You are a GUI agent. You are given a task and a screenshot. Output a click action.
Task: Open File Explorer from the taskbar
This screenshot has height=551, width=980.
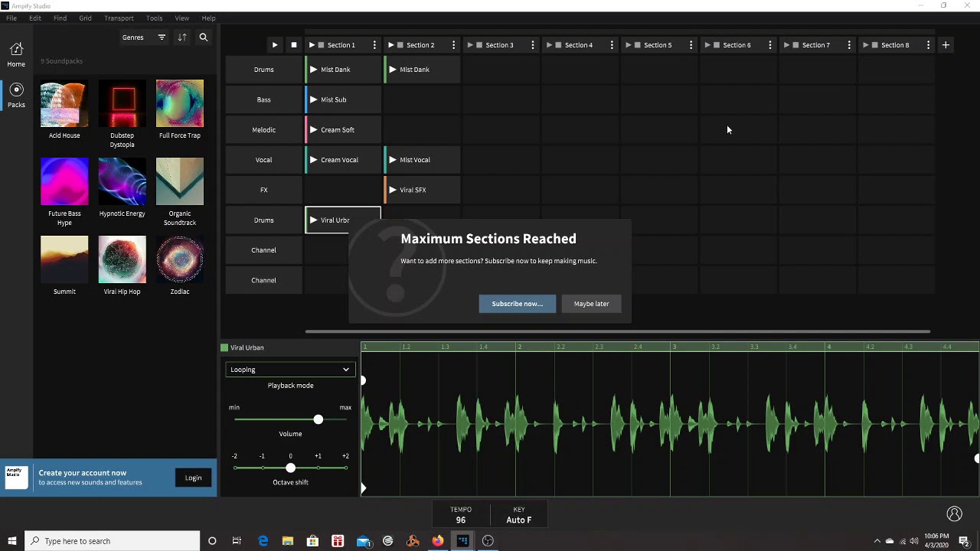pyautogui.click(x=288, y=541)
